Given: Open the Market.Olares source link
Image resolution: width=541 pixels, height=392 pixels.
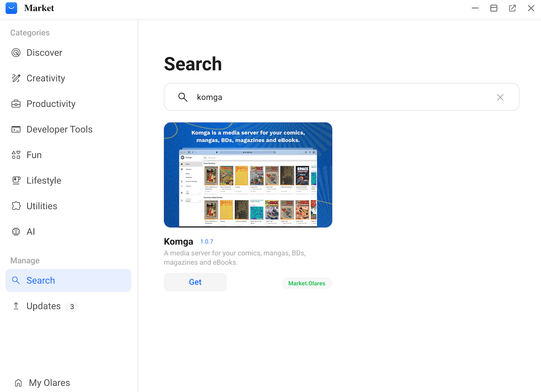Looking at the screenshot, I should [x=306, y=283].
